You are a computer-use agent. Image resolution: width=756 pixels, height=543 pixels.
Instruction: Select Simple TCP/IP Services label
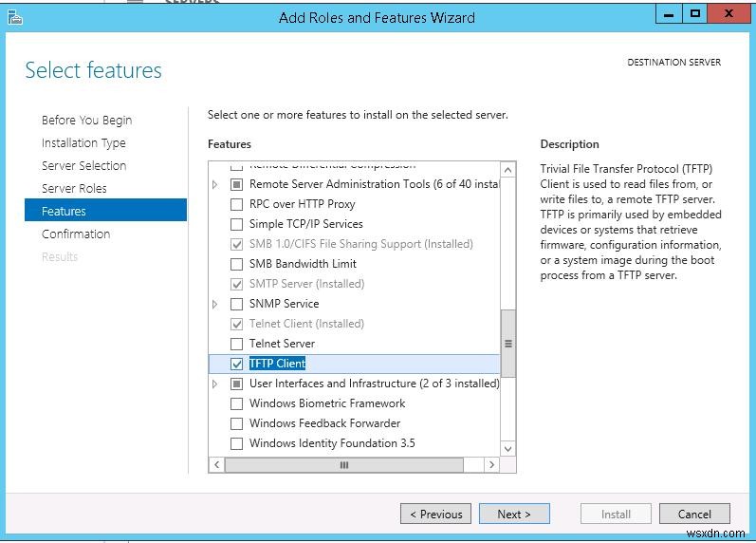(x=306, y=224)
